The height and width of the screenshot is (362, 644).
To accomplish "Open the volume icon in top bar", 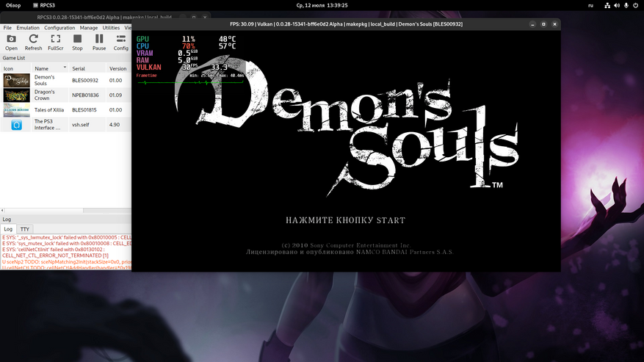I will (x=617, y=5).
